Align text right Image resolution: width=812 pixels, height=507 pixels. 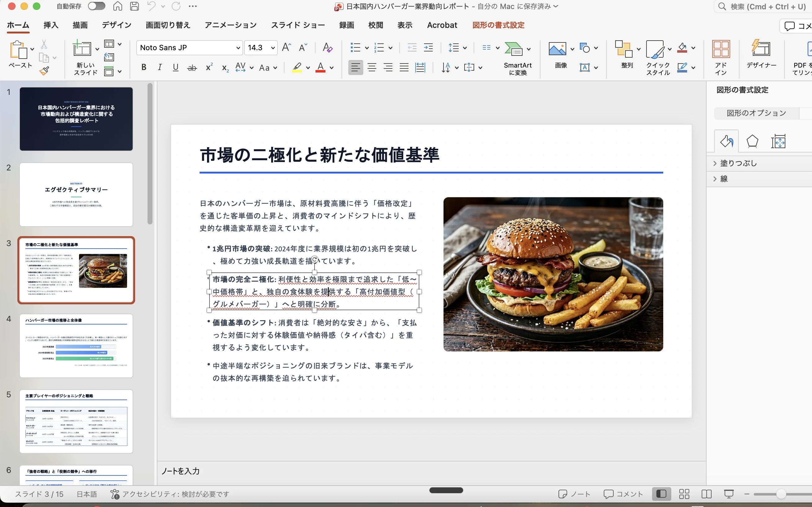tap(388, 67)
